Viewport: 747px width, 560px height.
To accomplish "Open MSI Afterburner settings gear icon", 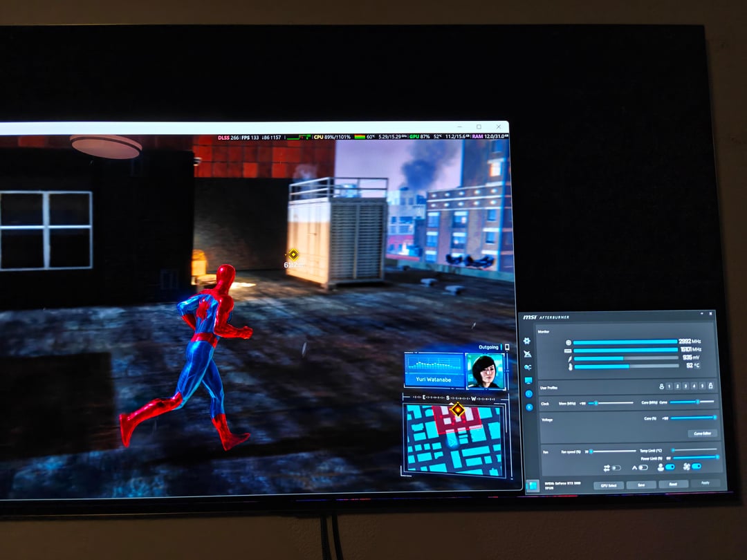I will (x=527, y=341).
